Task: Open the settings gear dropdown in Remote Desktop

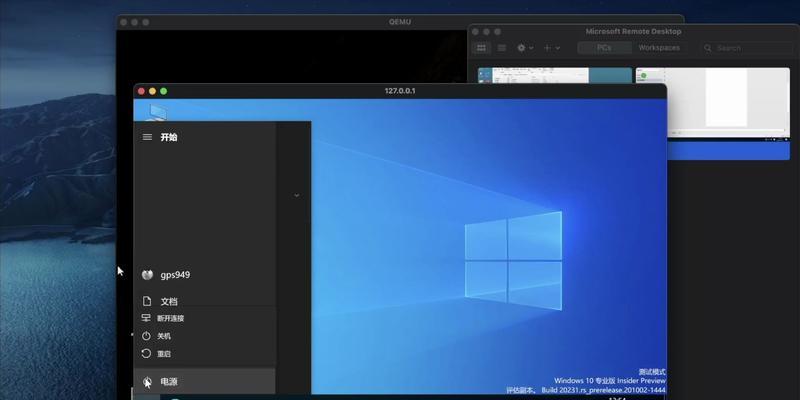Action: click(x=525, y=48)
